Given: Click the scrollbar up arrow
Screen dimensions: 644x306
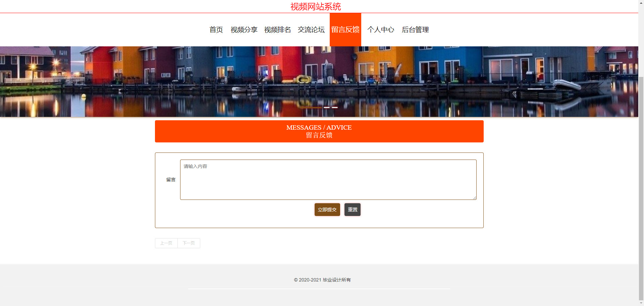Looking at the screenshot, I should (x=641, y=2).
